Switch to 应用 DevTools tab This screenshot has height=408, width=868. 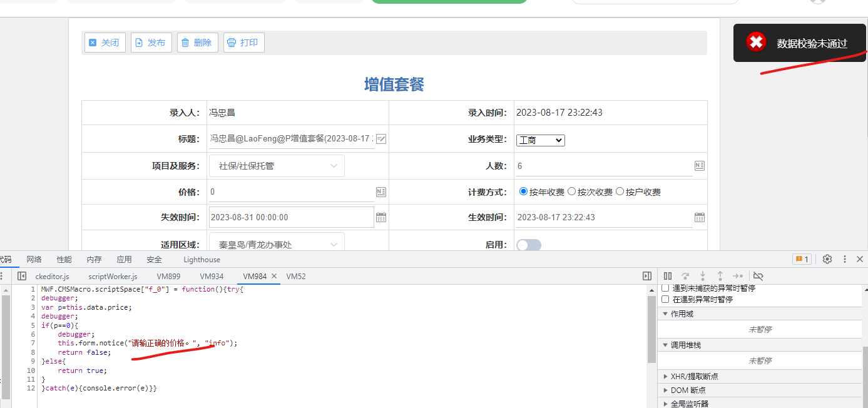(124, 260)
